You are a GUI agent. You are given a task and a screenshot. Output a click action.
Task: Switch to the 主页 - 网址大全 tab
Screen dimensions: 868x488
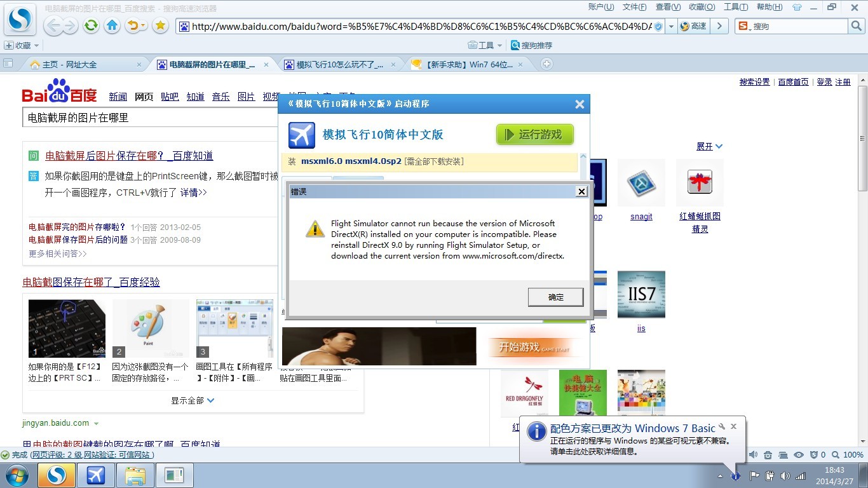point(85,65)
